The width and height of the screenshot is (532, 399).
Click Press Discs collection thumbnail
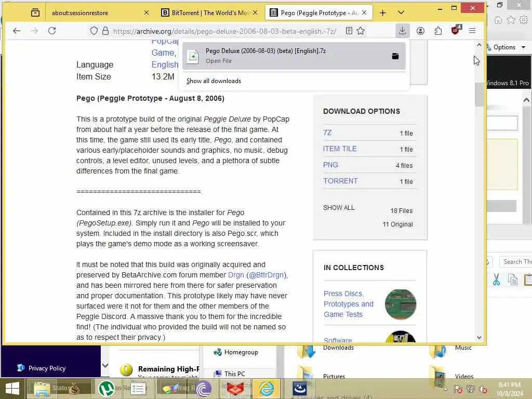[x=401, y=304]
